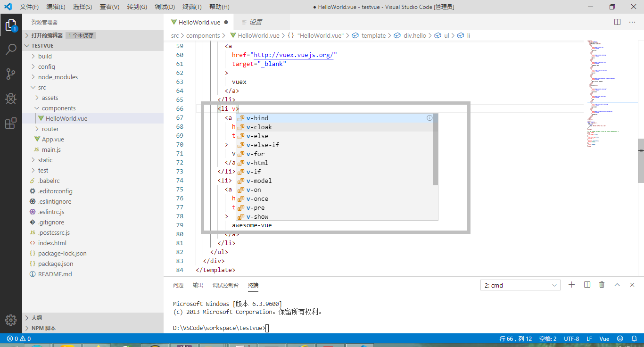The image size is (644, 347).
Task: Collapse the components folder
Action: [x=93, y=108]
